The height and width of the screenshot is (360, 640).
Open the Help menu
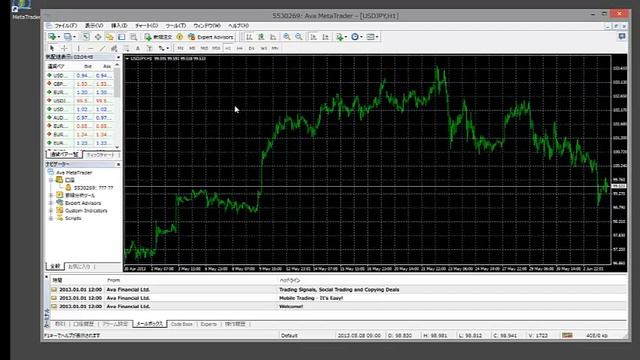[x=238, y=26]
